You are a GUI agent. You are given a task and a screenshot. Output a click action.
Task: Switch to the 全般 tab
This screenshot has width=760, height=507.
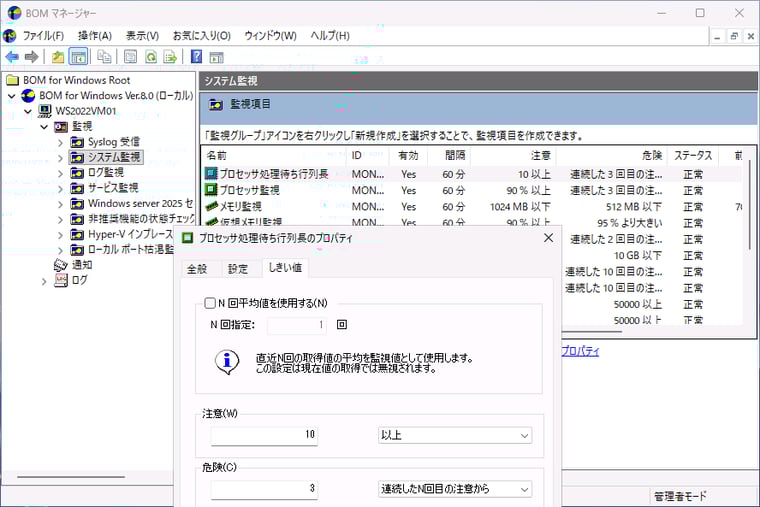197,268
